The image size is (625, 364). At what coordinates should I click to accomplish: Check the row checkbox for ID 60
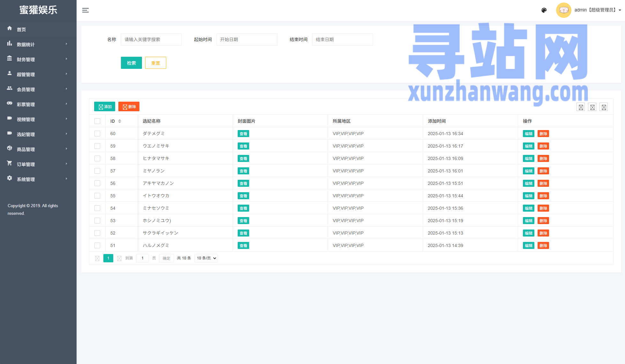click(x=97, y=134)
